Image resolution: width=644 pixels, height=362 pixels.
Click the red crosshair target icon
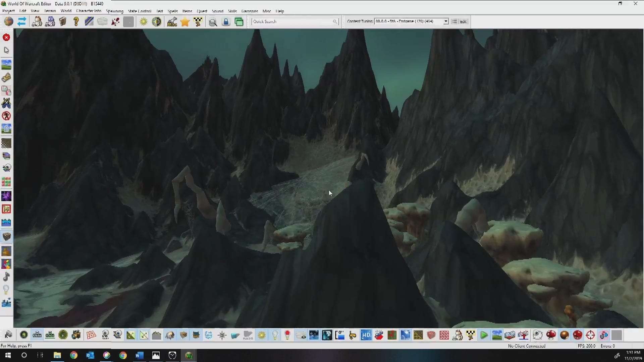pos(590,335)
